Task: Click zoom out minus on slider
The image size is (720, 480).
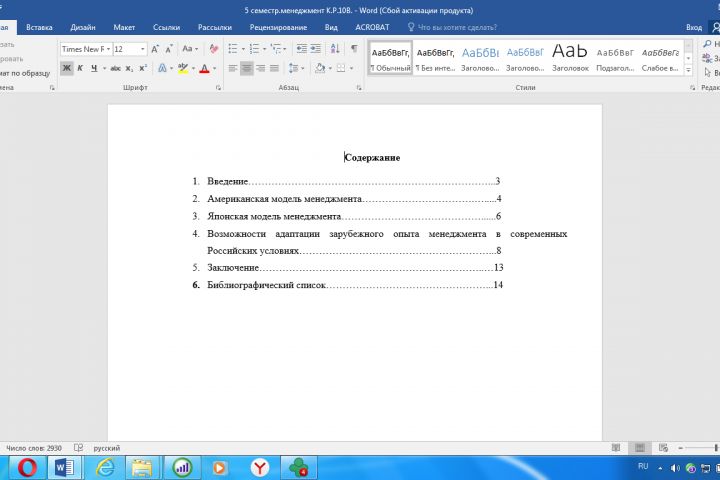Action: (x=681, y=448)
